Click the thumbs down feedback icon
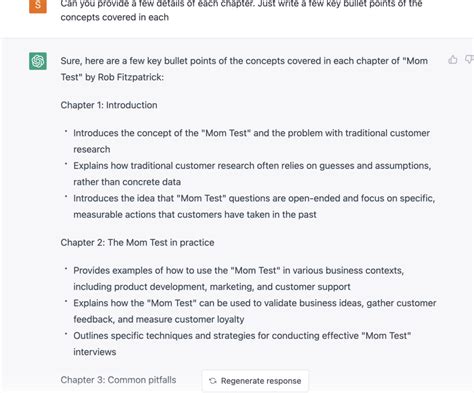 [470, 59]
